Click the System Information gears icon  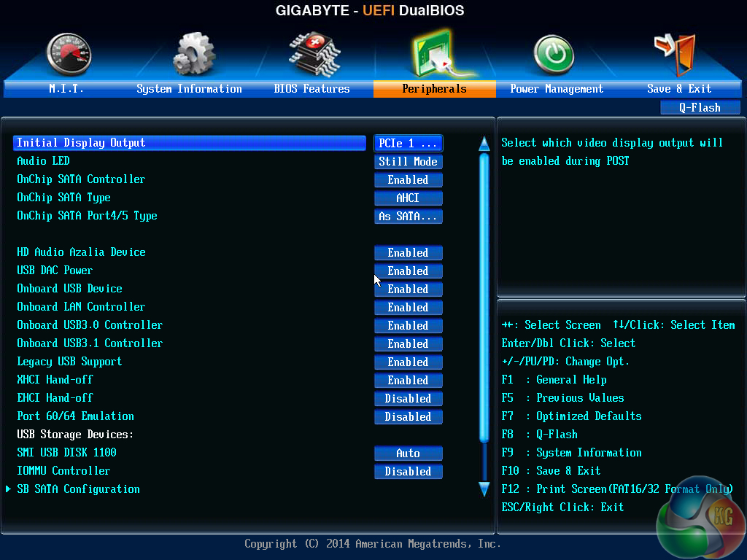click(193, 53)
